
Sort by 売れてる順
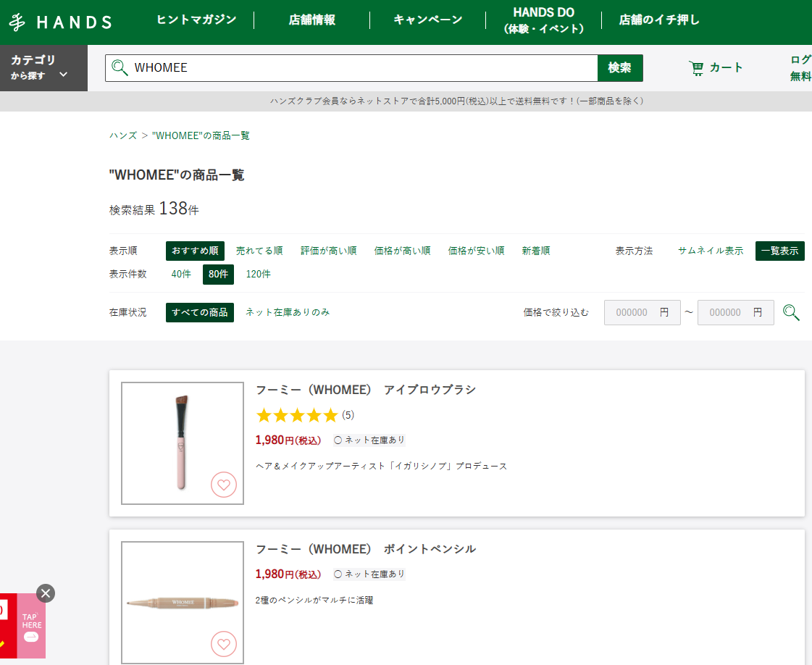(x=259, y=251)
